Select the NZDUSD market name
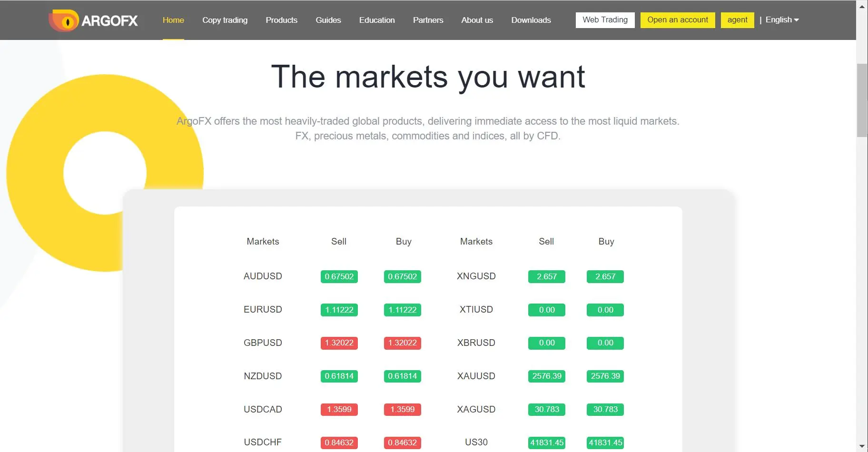868x452 pixels. pyautogui.click(x=263, y=376)
